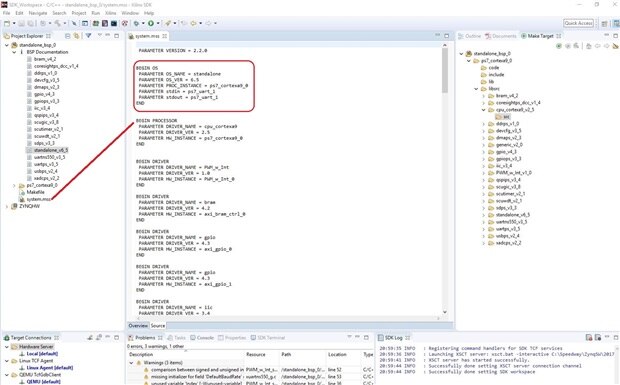The image size is (620, 385).
Task: Collapse the Warnings (3 items) group
Action: click(132, 362)
